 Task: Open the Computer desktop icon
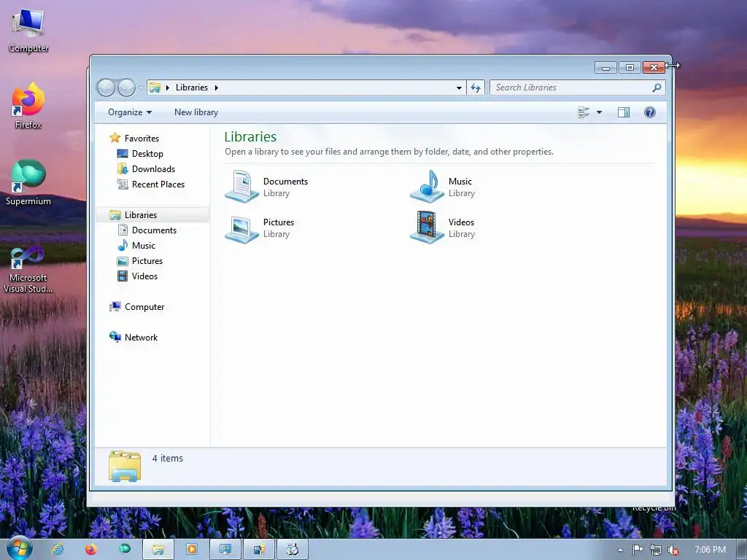coord(28,31)
